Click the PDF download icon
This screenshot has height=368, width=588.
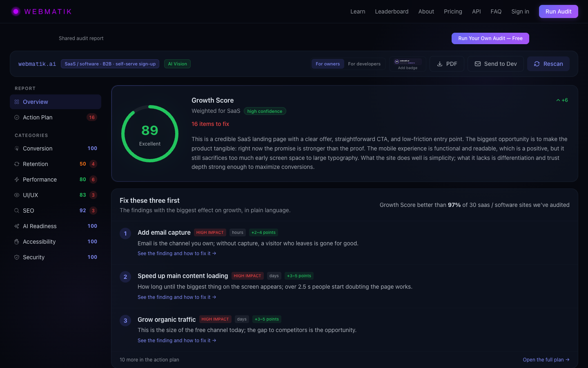coord(440,64)
